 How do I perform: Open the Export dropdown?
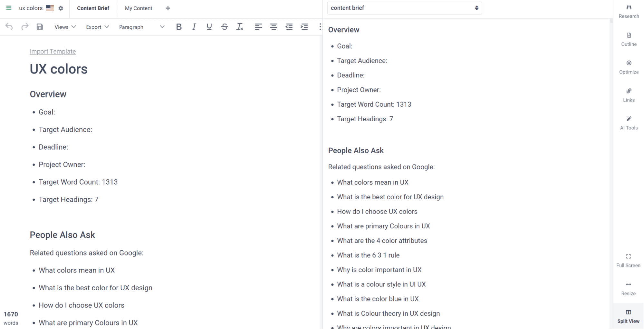point(97,27)
